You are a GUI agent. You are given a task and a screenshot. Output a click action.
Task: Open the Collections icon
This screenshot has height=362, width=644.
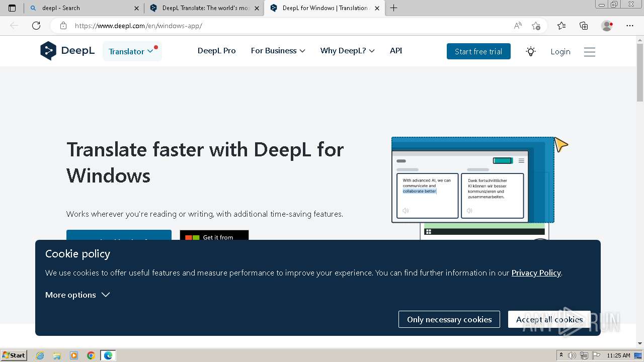coord(584,26)
